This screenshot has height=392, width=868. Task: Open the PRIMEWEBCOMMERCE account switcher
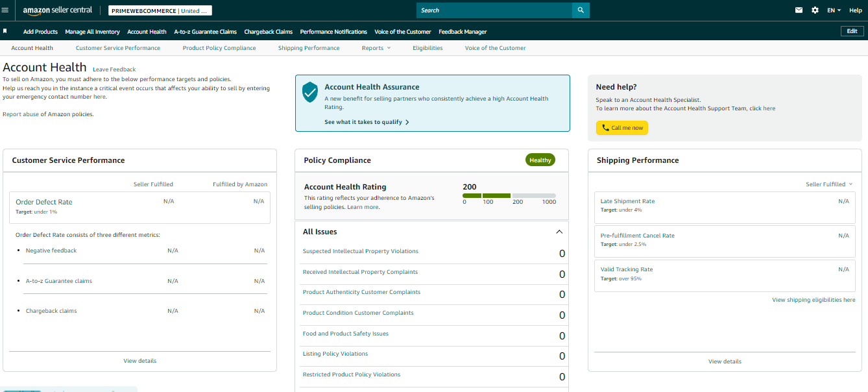pyautogui.click(x=160, y=10)
